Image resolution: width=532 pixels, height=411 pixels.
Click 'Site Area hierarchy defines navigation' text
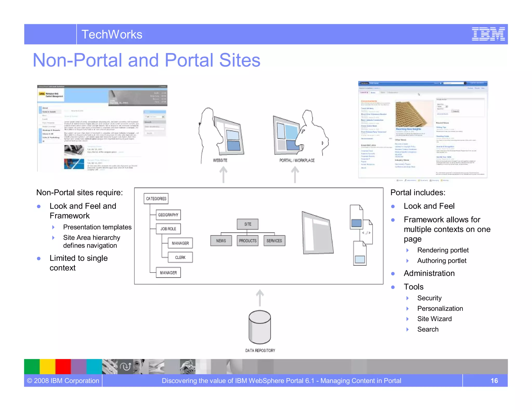coord(91,242)
